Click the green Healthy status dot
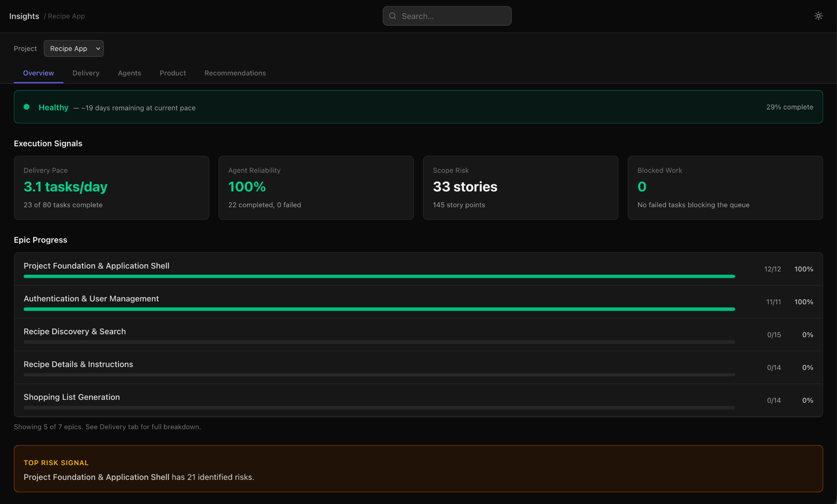 tap(27, 107)
